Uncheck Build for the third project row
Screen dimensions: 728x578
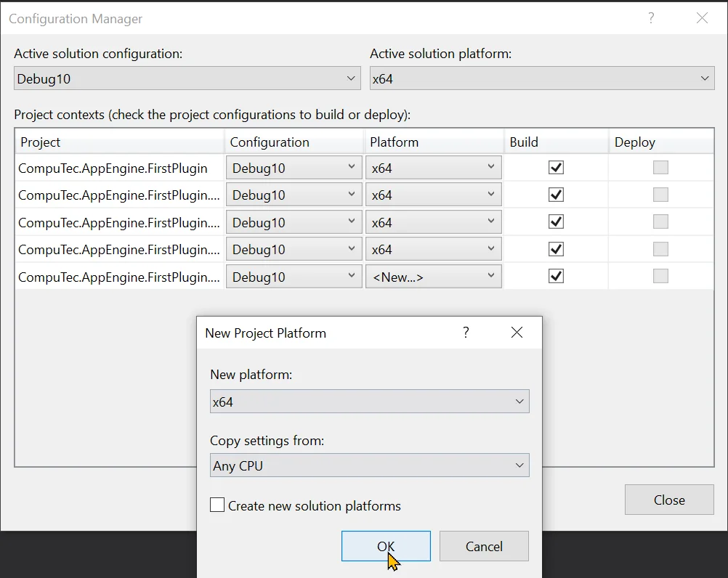coord(556,222)
